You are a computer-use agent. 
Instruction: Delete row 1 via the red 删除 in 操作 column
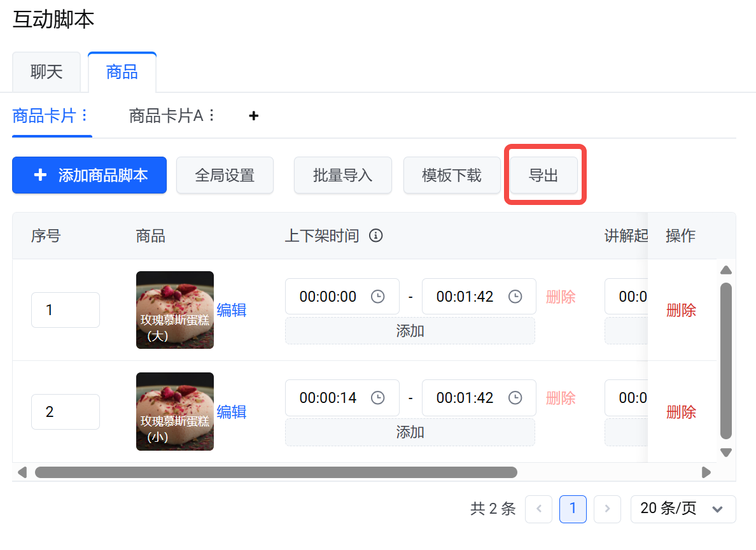click(682, 310)
